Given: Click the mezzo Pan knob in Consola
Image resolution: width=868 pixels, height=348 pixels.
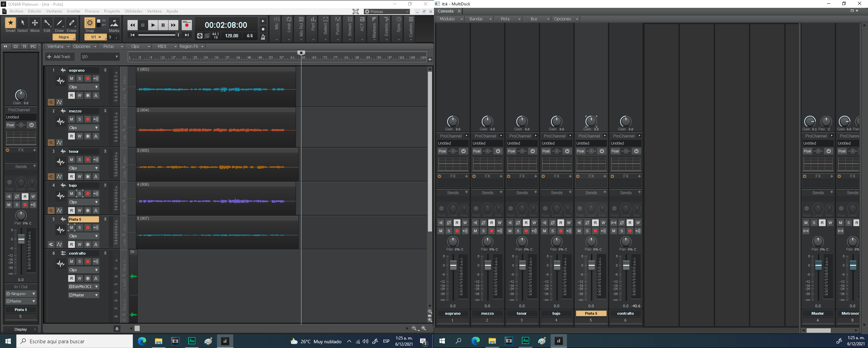Looking at the screenshot, I should (488, 241).
